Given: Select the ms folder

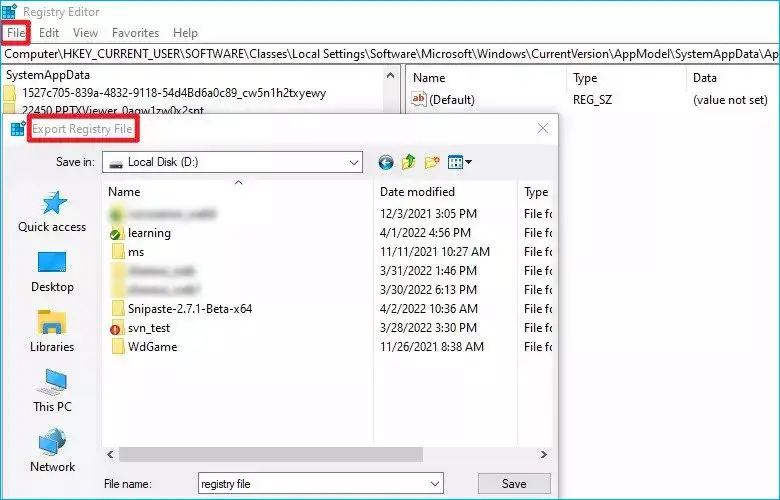Looking at the screenshot, I should click(x=136, y=252).
